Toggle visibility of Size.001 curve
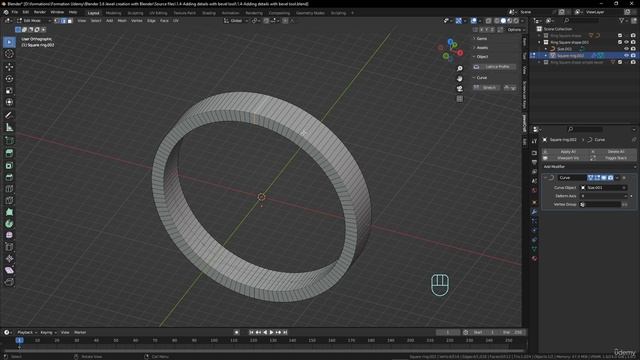 coord(626,49)
